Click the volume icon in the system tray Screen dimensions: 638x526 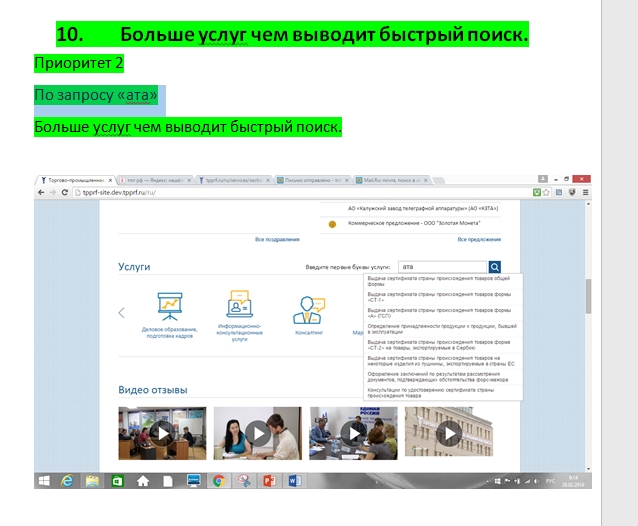[536, 481]
